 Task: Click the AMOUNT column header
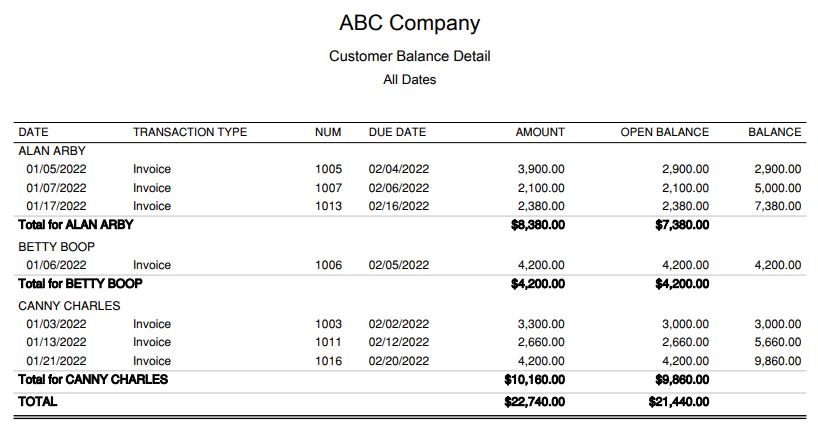pyautogui.click(x=540, y=132)
